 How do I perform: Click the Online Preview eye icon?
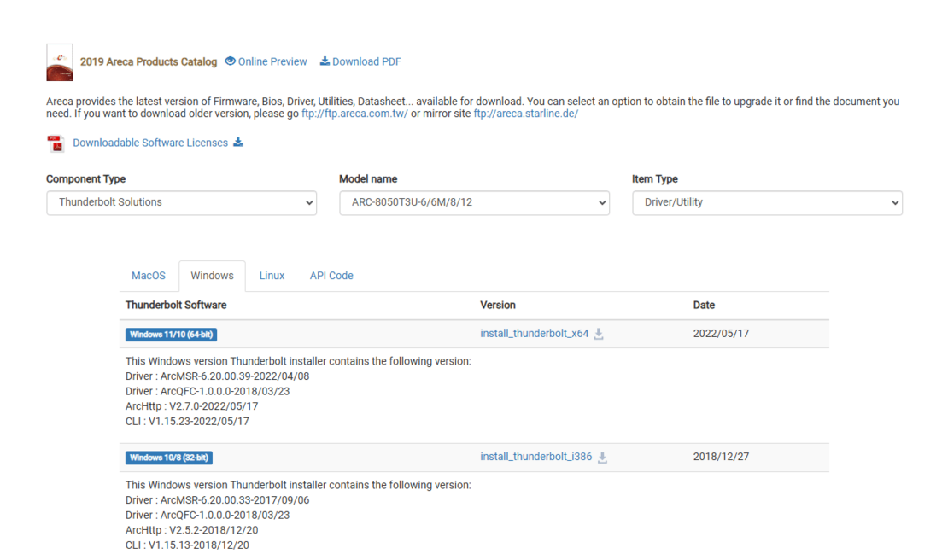231,61
